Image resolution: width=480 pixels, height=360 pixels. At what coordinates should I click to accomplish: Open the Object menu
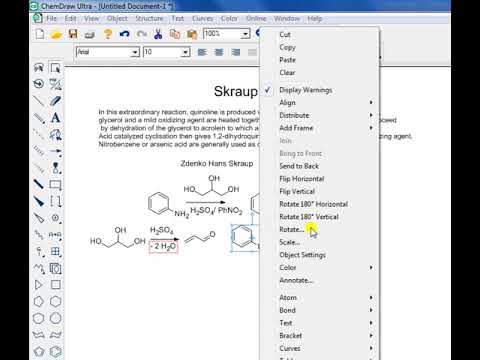coord(117,19)
